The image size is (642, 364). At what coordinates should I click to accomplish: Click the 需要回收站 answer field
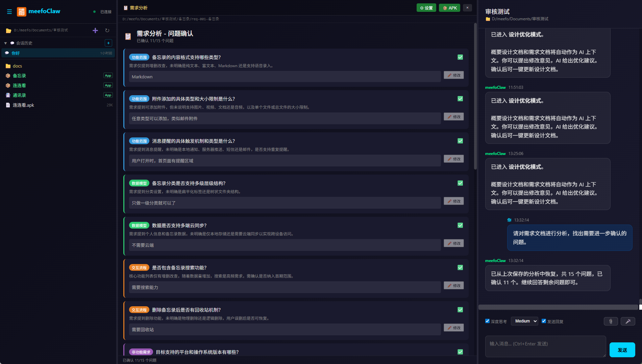(x=285, y=330)
